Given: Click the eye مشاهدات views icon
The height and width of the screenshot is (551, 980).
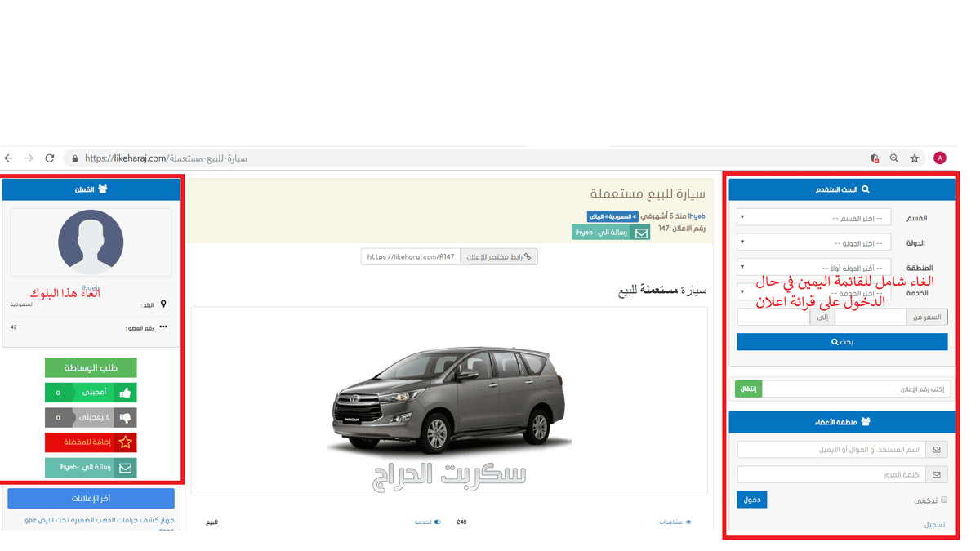Looking at the screenshot, I should click(x=688, y=522).
